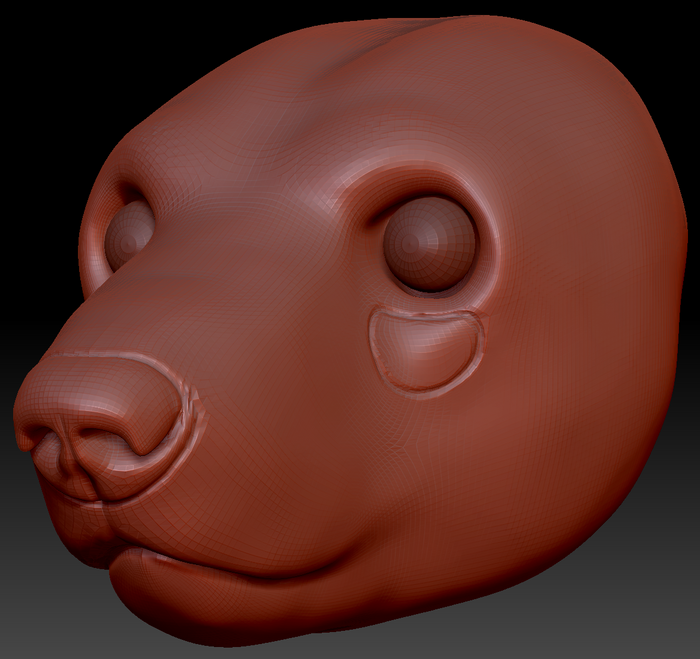The image size is (700, 659).
Task: Click the outlined cheek patch below the eye
Action: [426, 352]
